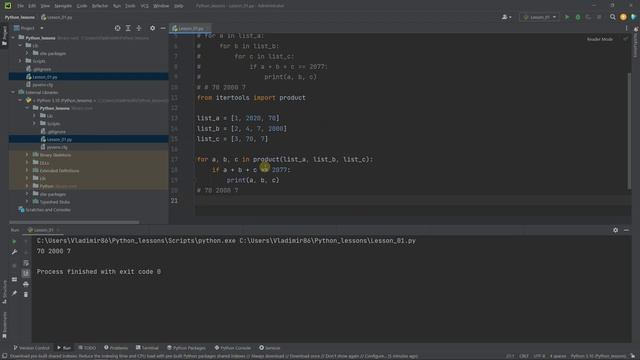Click the orange IDE updates icon

pyautogui.click(x=623, y=17)
